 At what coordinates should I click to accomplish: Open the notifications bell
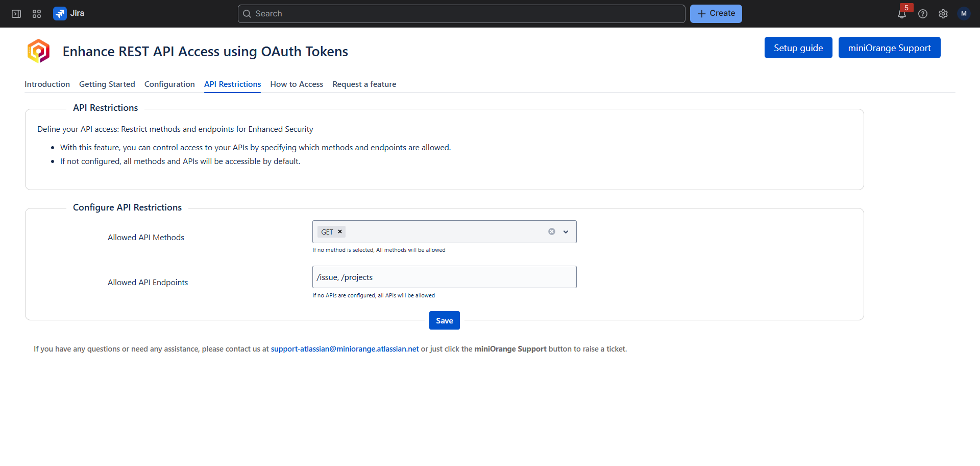(x=902, y=14)
